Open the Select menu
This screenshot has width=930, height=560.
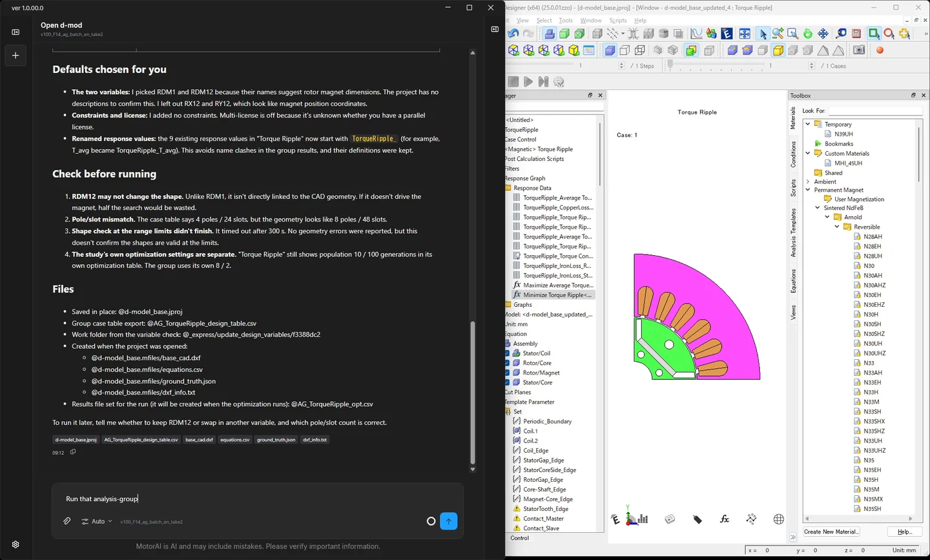pos(544,21)
